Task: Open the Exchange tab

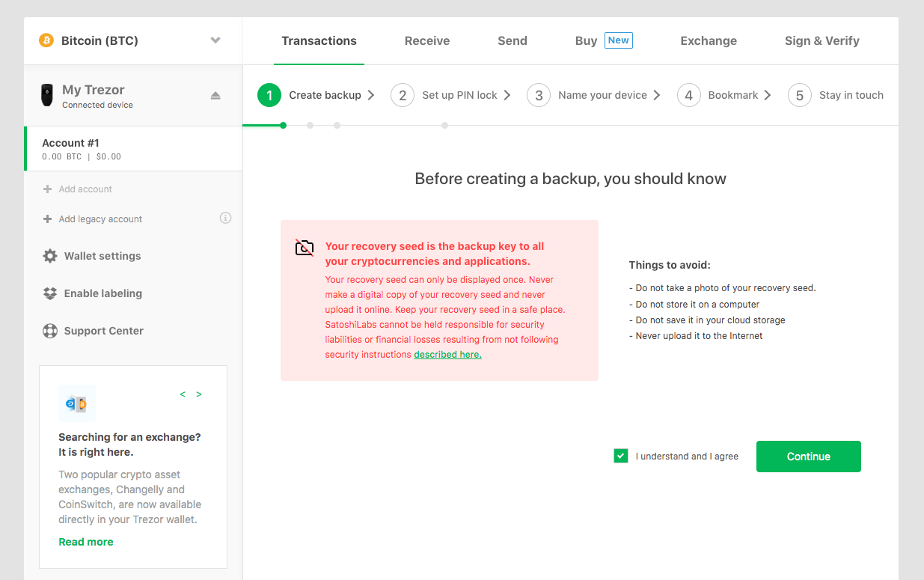Action: tap(709, 41)
